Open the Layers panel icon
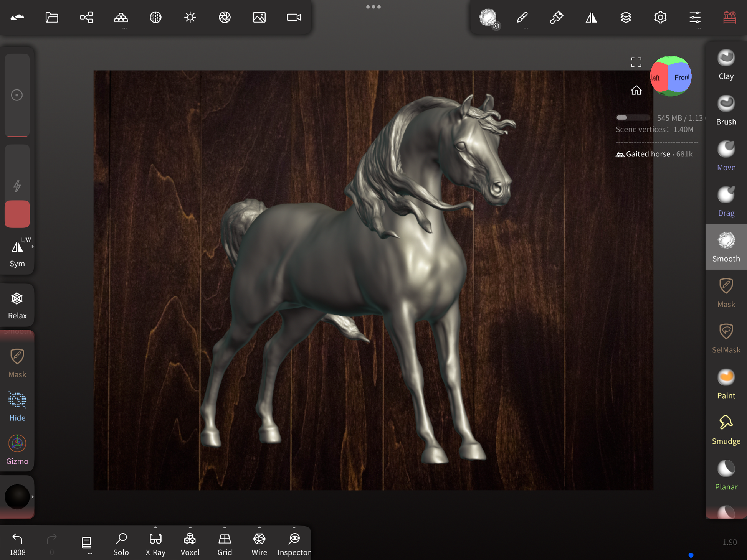The height and width of the screenshot is (560, 747). [x=626, y=17]
